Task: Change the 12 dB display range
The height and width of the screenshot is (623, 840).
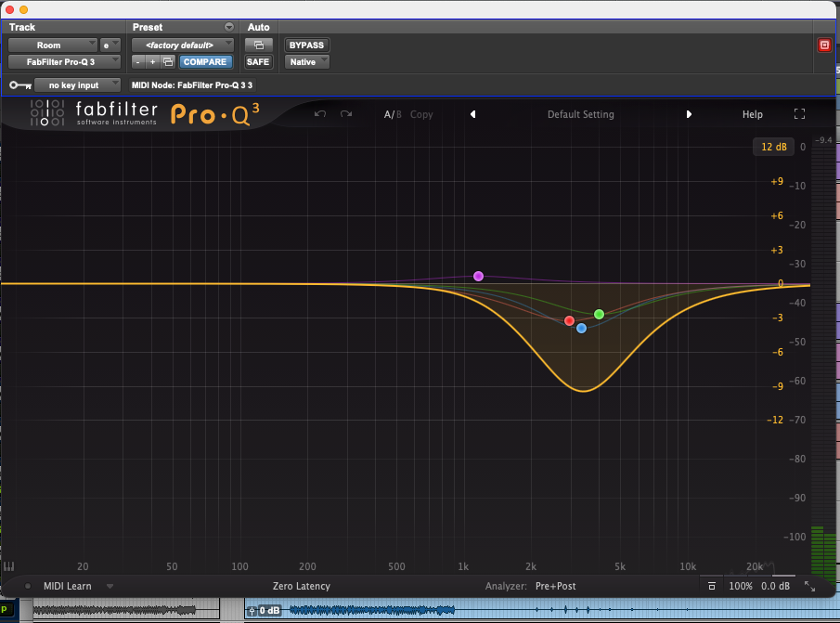Action: point(773,147)
